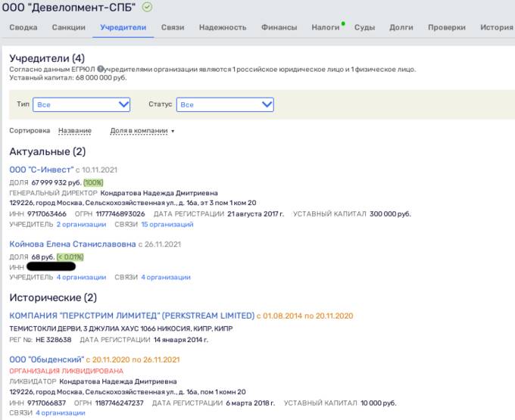
Task: Open Койнова's СВЯЗИ 4 организации link
Action: tap(166, 277)
